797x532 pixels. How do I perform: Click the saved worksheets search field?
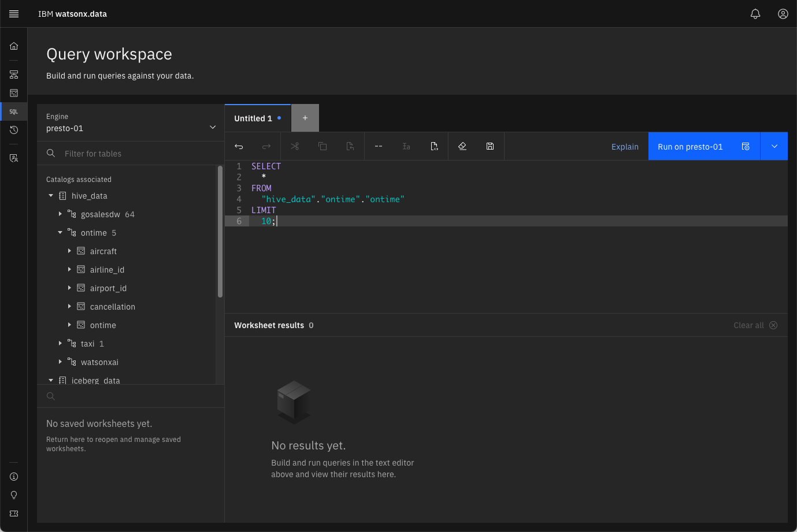tap(131, 396)
